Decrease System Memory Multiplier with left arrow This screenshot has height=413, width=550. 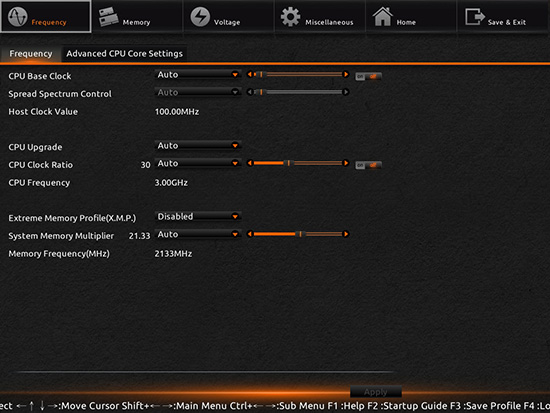tap(249, 234)
